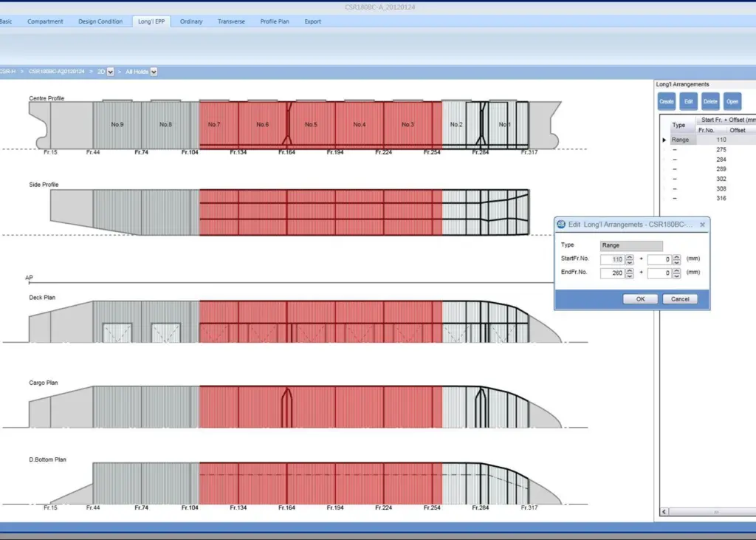Click the Side Profile view label
This screenshot has height=540, width=756.
[44, 185]
